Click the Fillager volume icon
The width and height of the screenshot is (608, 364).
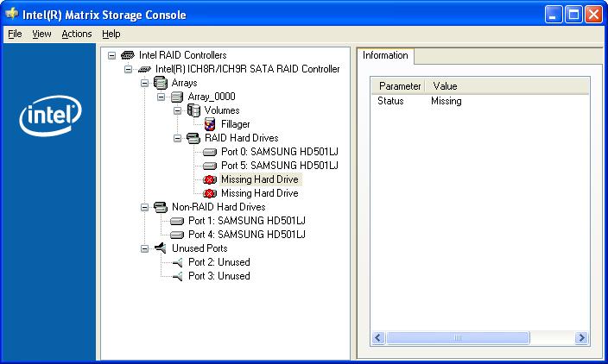[210, 124]
